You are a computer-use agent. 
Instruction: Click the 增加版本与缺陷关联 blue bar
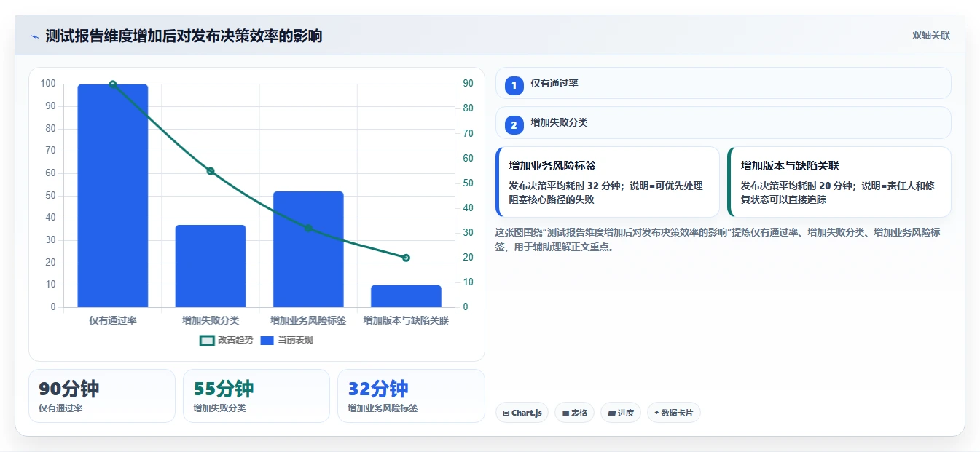(406, 296)
